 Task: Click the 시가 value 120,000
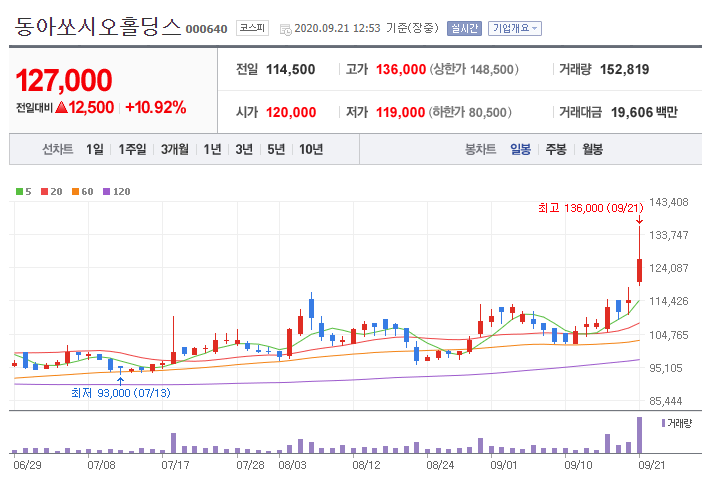point(291,112)
